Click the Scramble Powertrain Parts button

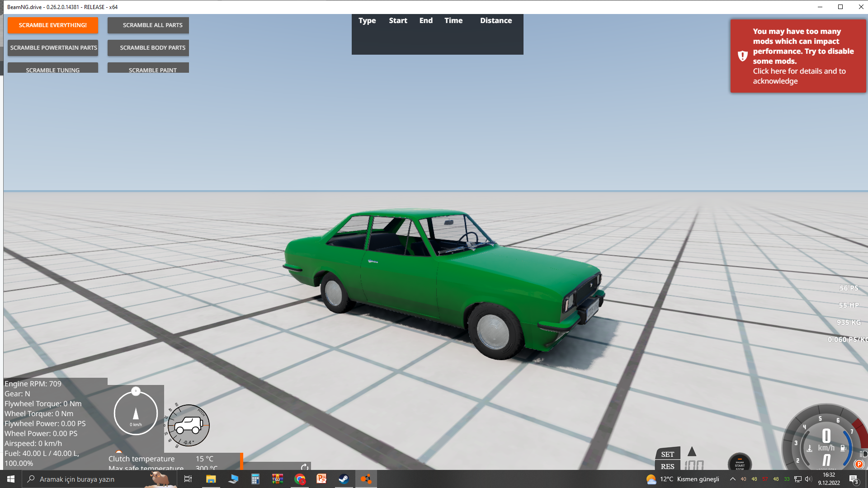point(53,48)
